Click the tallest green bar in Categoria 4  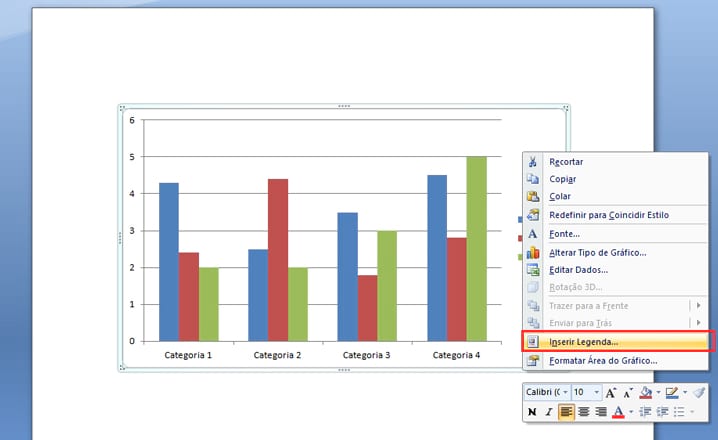(476, 248)
